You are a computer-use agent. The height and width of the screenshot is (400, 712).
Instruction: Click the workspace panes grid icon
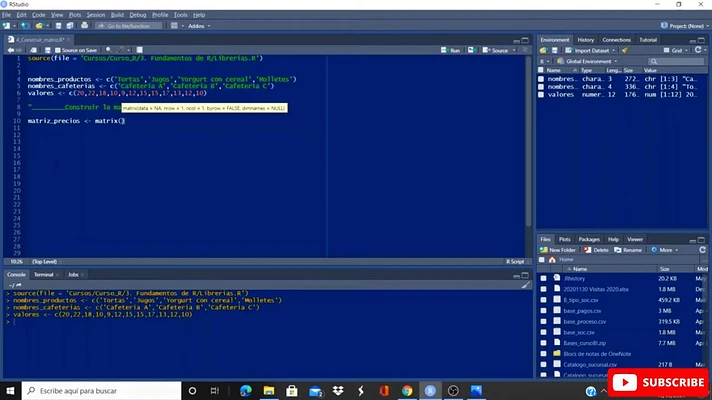coord(174,26)
